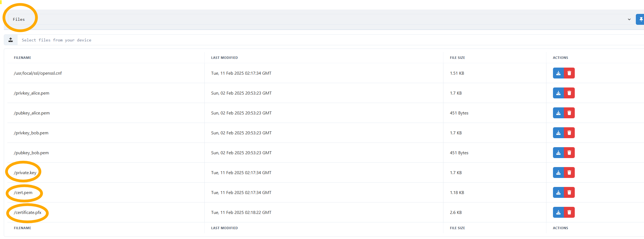Download the private.key file

pyautogui.click(x=558, y=173)
